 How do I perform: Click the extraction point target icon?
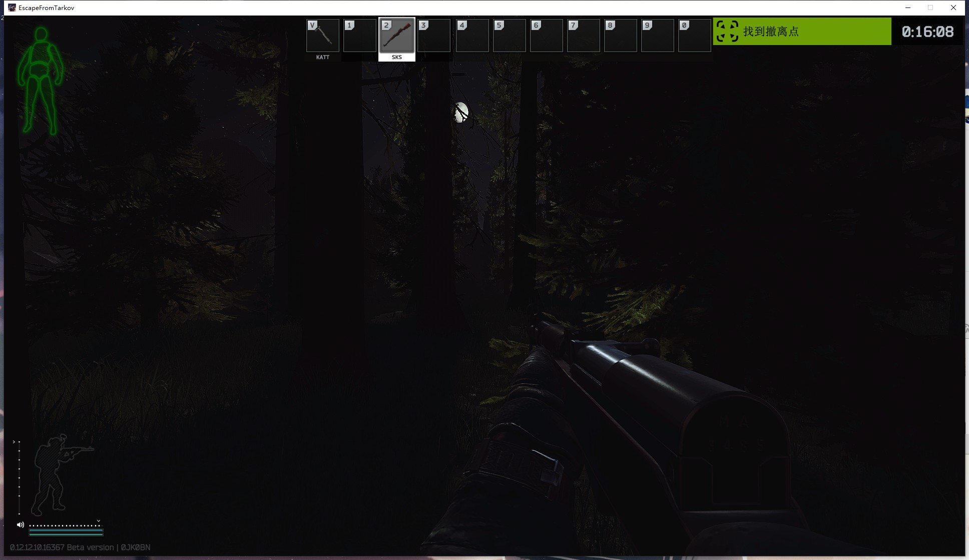727,31
